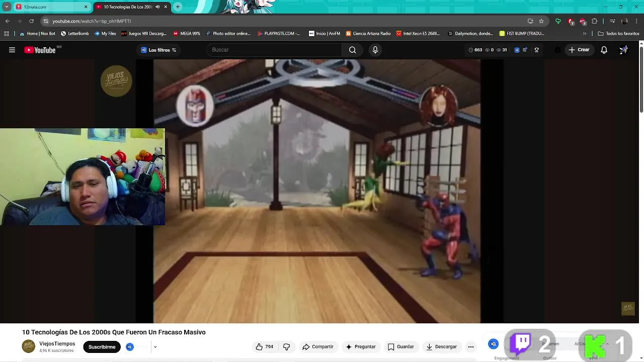Open Inicio | AniFM bookmark
644x362 pixels.
pyautogui.click(x=325, y=34)
